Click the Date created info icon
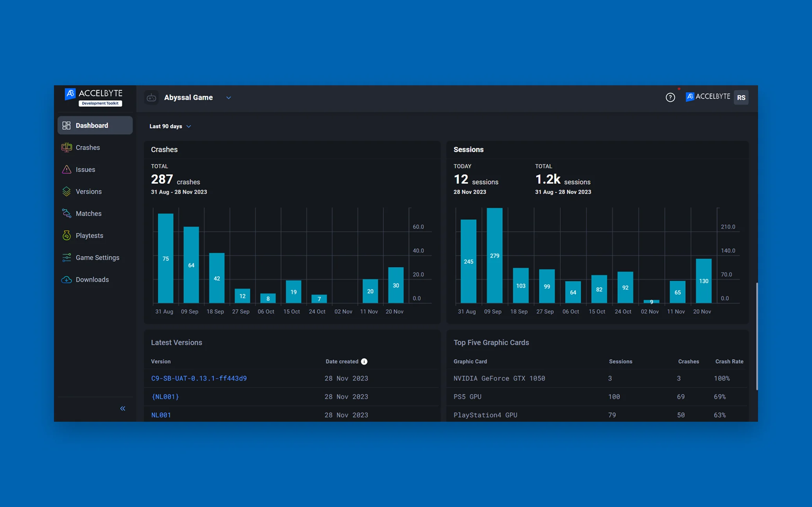 pos(364,361)
